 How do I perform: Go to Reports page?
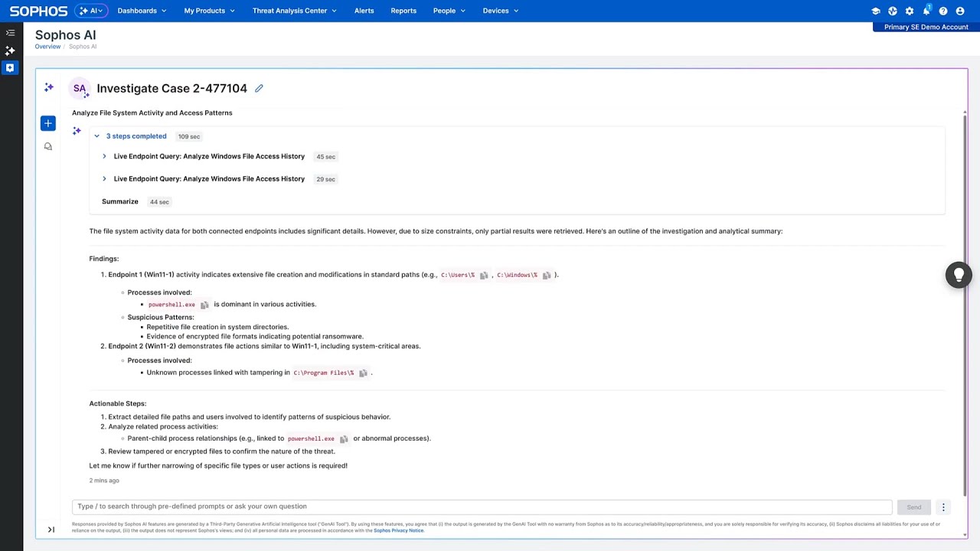[403, 11]
